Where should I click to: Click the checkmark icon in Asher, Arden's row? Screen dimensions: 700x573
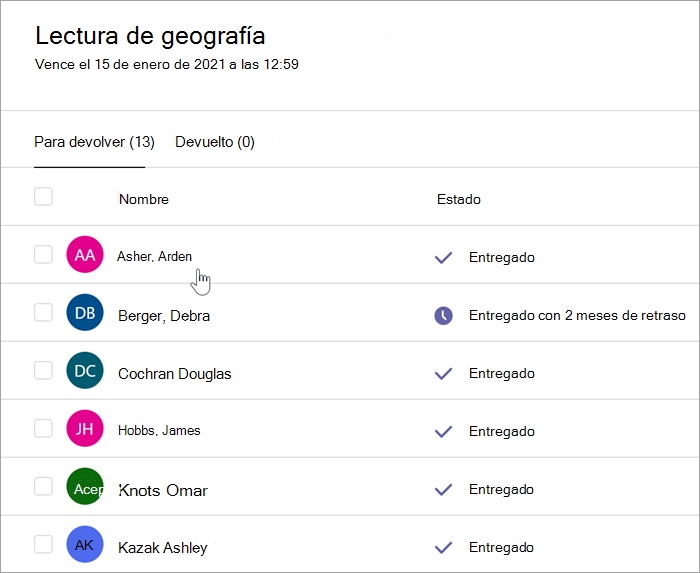coord(443,257)
